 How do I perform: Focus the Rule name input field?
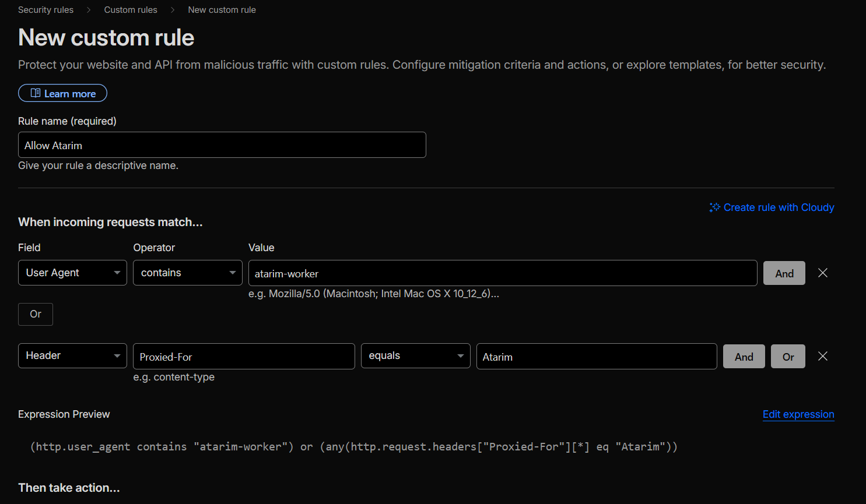coord(222,145)
